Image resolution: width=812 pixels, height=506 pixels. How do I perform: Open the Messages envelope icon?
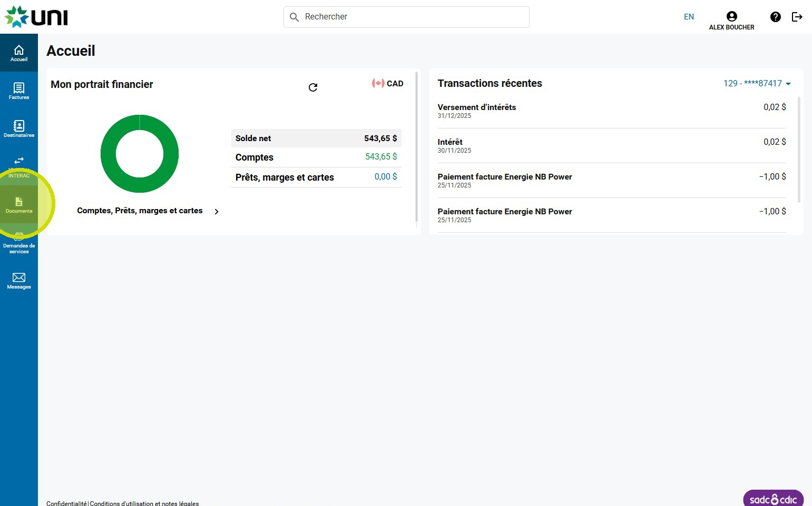19,281
